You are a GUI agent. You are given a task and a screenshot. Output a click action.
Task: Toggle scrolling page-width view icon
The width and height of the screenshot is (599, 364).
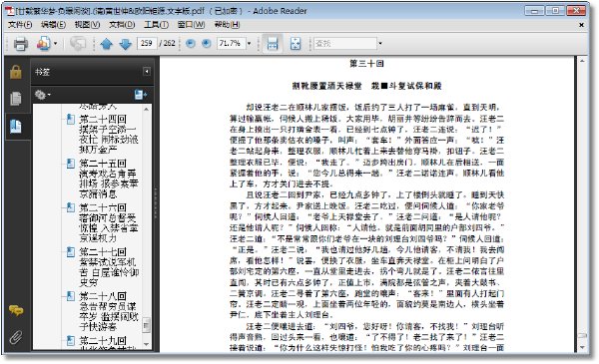(x=273, y=43)
